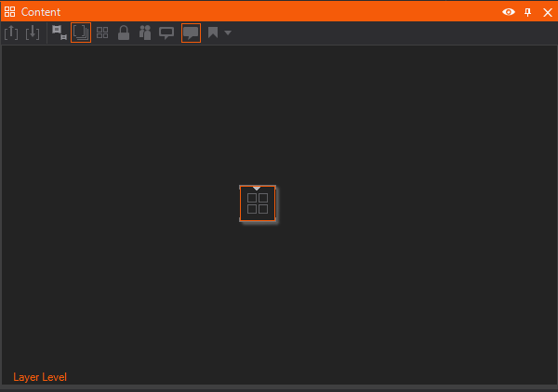Click the bookmark flag icon
The image size is (558, 392).
tap(213, 33)
